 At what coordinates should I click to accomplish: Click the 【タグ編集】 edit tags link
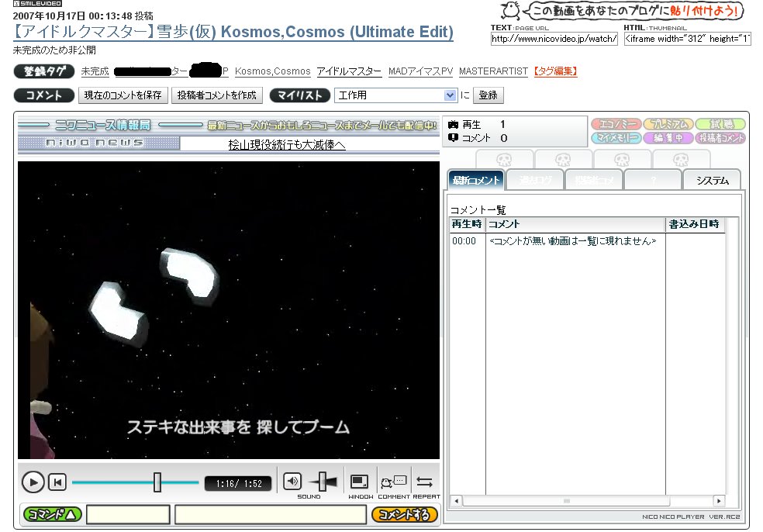pyautogui.click(x=555, y=71)
